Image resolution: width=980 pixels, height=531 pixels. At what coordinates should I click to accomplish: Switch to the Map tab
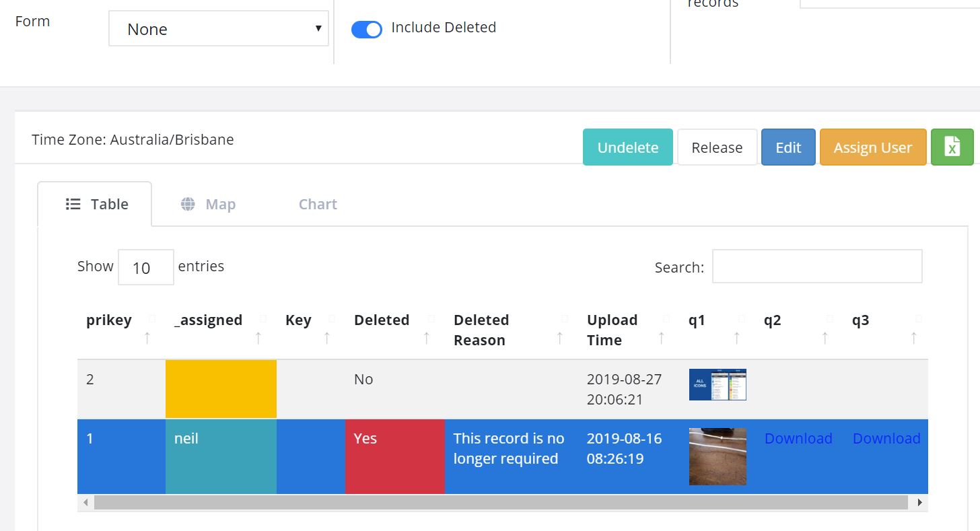click(x=208, y=205)
